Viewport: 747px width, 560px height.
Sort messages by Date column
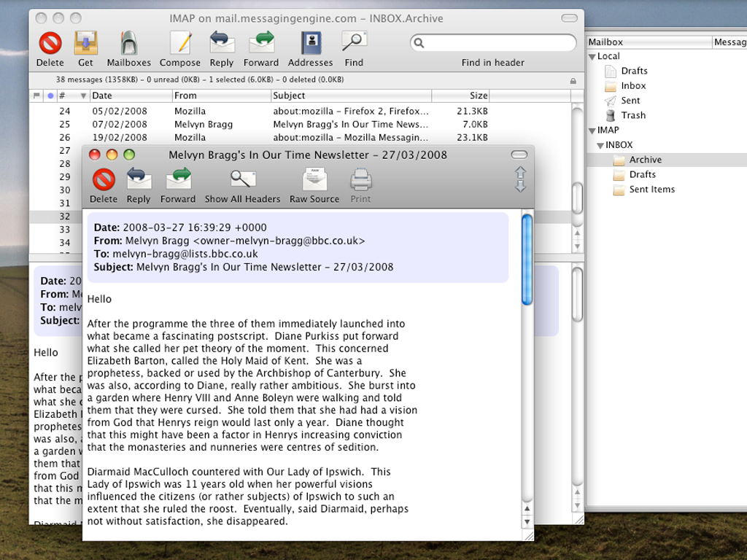(x=131, y=96)
